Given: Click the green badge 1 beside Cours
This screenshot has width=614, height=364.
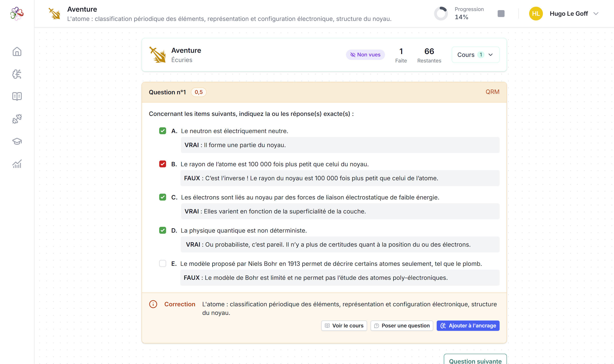Looking at the screenshot, I should coord(481,55).
